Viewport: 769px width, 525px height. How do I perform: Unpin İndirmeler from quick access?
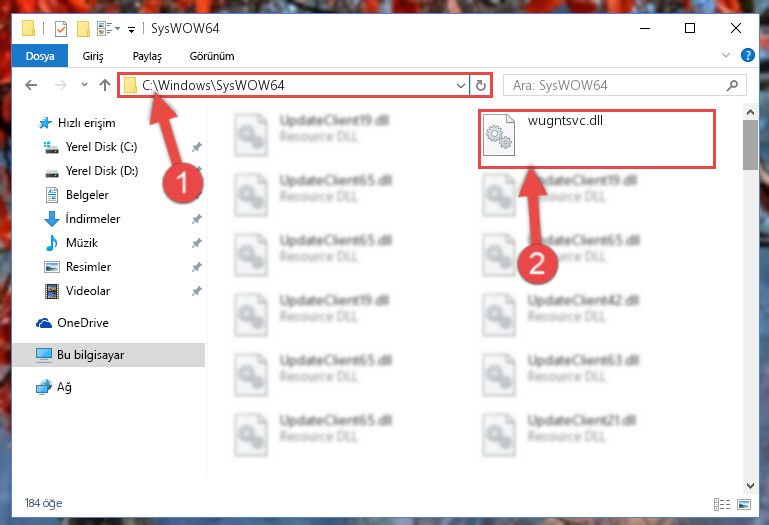[197, 219]
